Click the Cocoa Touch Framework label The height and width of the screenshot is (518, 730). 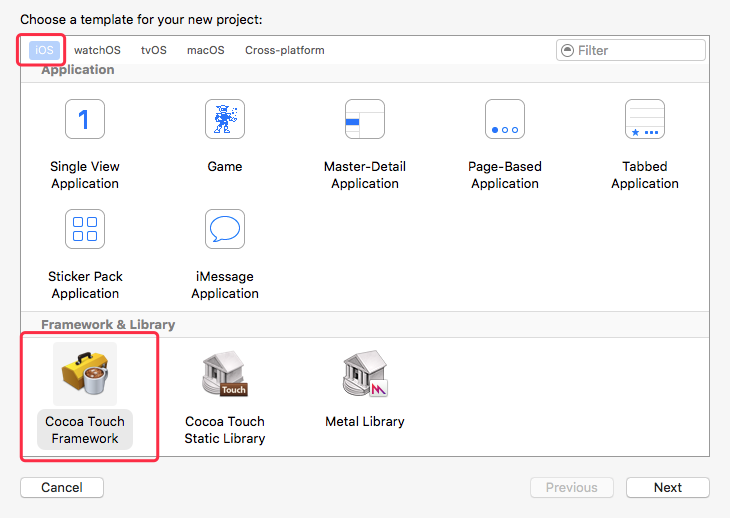point(85,430)
